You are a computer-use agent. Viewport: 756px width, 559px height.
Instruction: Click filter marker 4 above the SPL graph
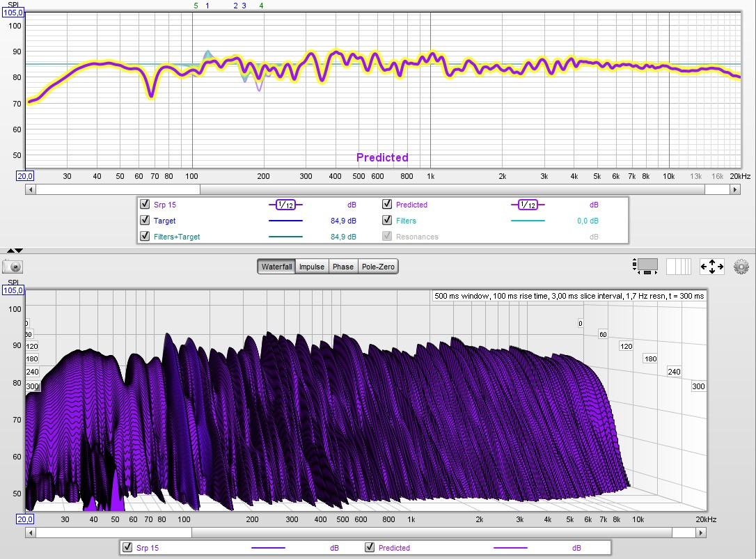[261, 6]
